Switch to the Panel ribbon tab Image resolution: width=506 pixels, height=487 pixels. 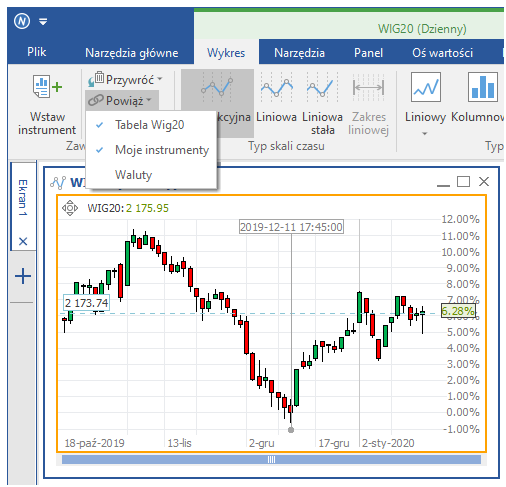pos(368,53)
